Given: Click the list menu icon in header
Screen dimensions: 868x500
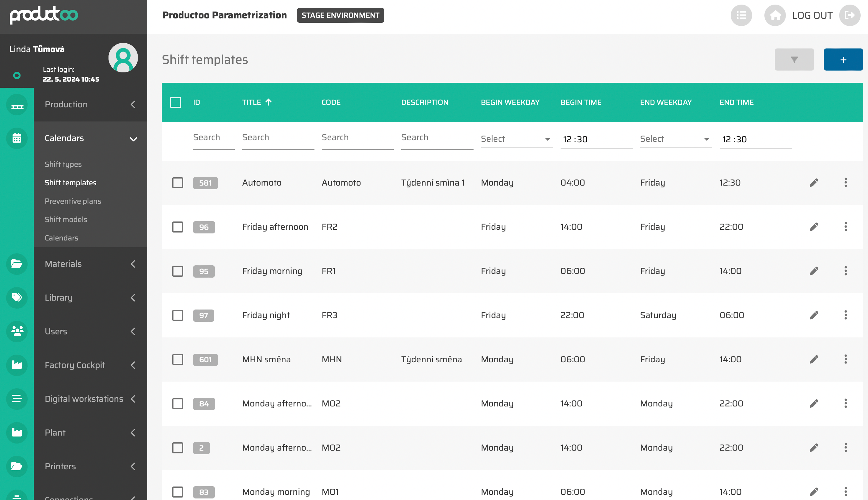Looking at the screenshot, I should pos(741,15).
